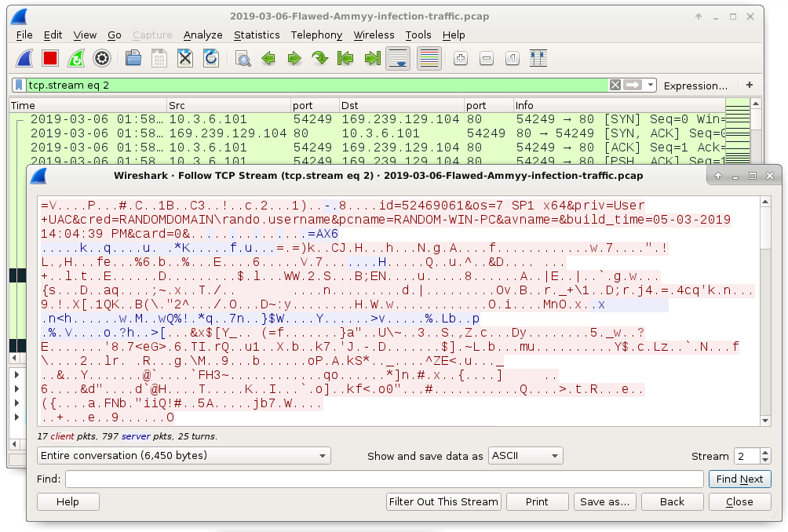Image resolution: width=788 pixels, height=532 pixels.
Task: Sort the packet list by Info column header
Action: [619, 105]
